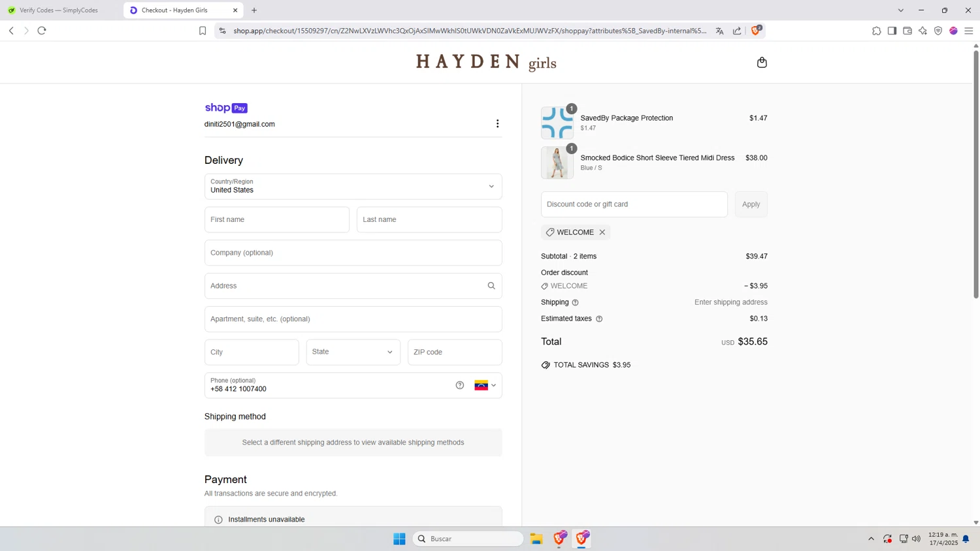Click the Apartment, suite field

(353, 319)
